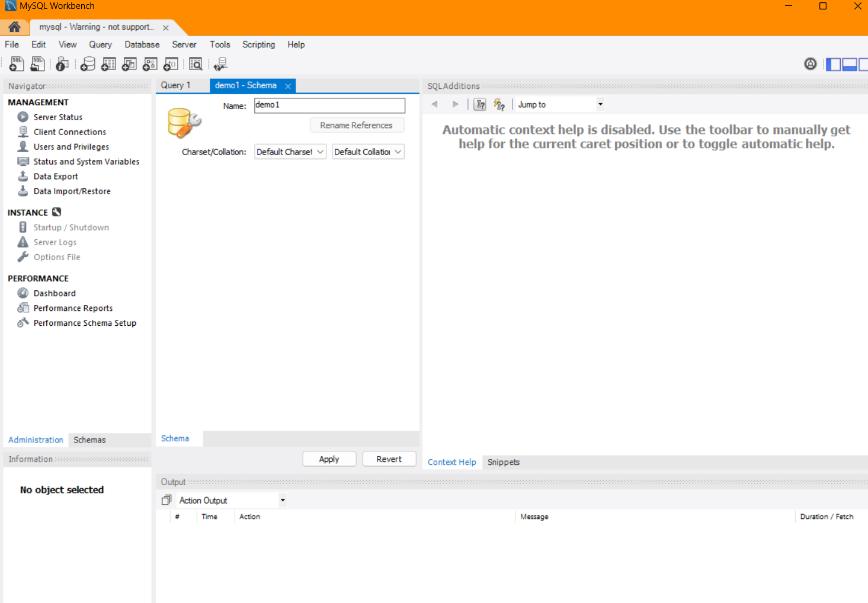
Task: Search table data icon in toolbar
Action: click(x=196, y=64)
